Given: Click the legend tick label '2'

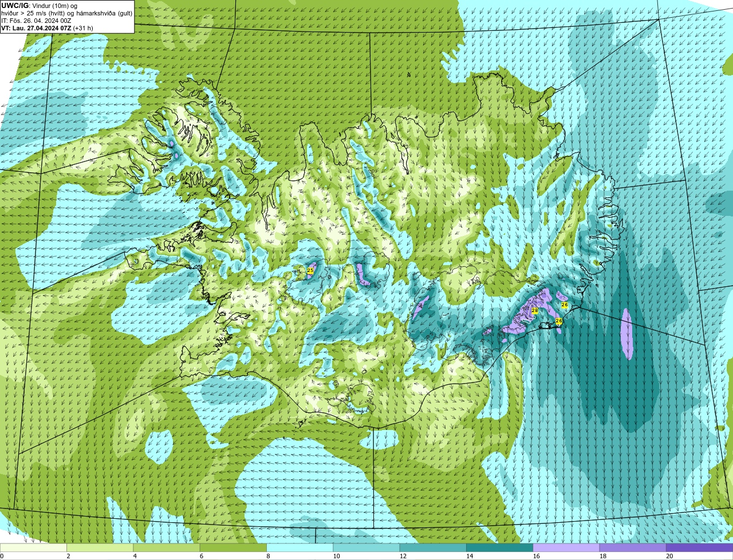Looking at the screenshot, I should pyautogui.click(x=68, y=556).
